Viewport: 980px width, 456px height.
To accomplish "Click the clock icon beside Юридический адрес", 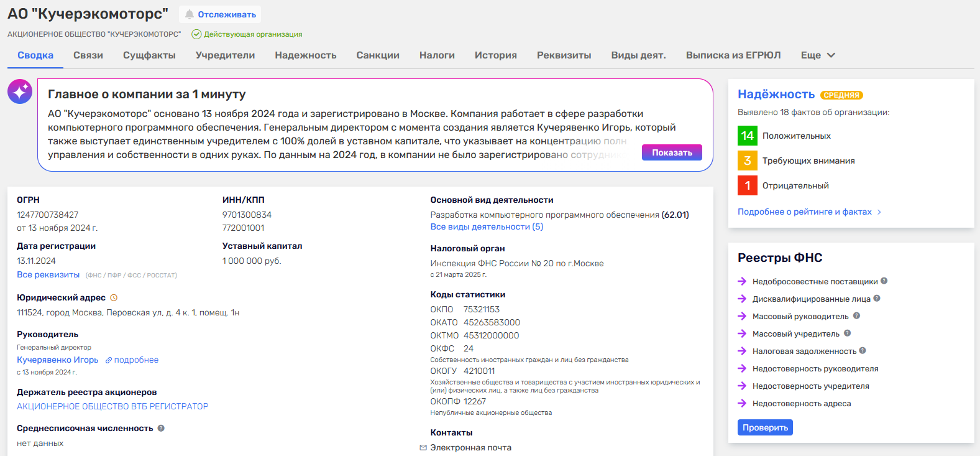I will [114, 298].
